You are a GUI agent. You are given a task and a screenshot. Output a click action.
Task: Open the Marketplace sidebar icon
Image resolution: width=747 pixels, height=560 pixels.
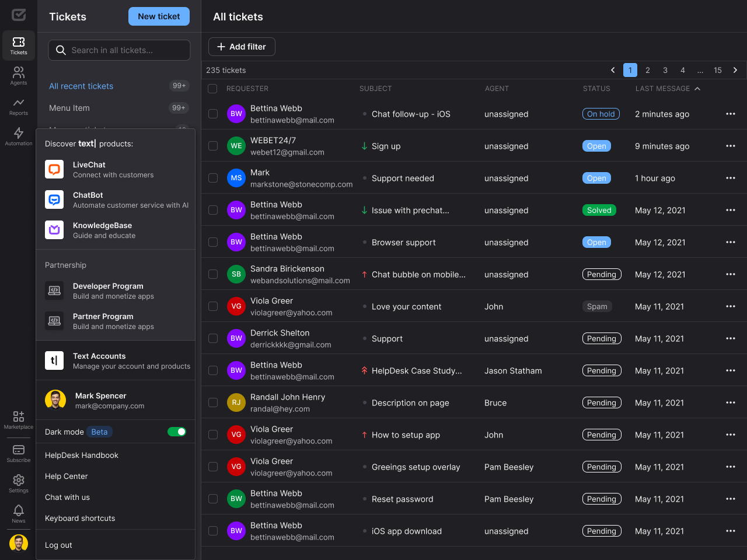pos(19,419)
